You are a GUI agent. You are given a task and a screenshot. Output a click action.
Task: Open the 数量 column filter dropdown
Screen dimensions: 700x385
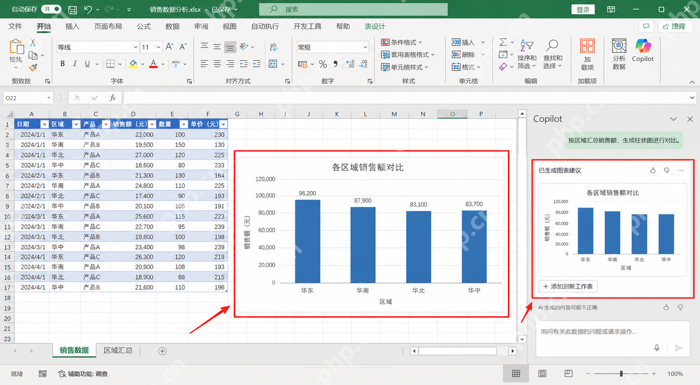(183, 124)
